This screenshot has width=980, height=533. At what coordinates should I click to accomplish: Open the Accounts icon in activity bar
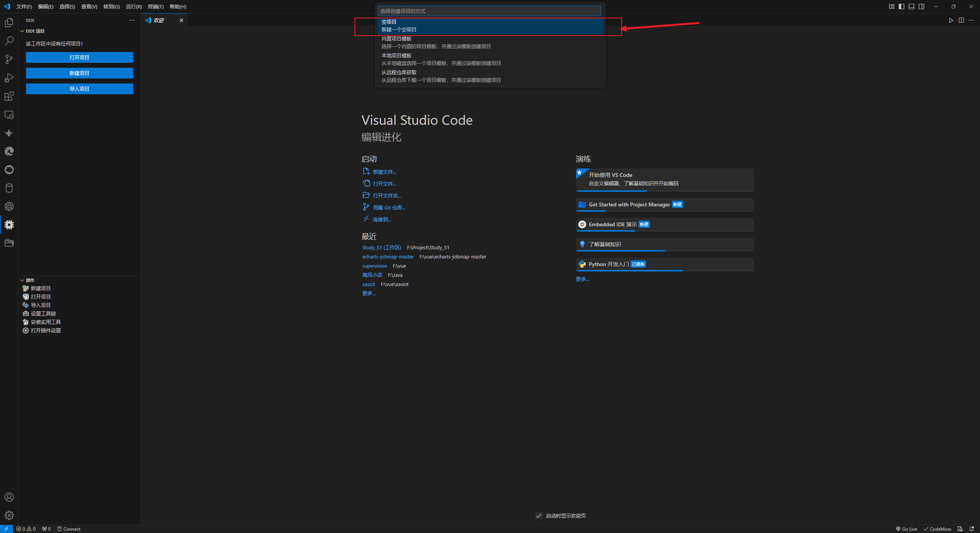(x=9, y=497)
